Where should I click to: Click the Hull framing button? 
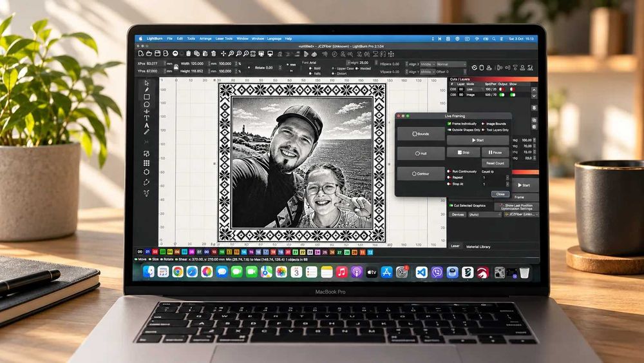click(x=421, y=153)
